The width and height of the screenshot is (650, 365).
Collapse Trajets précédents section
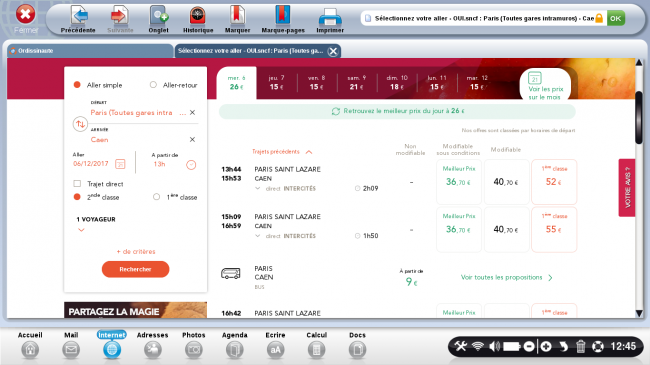(x=309, y=152)
